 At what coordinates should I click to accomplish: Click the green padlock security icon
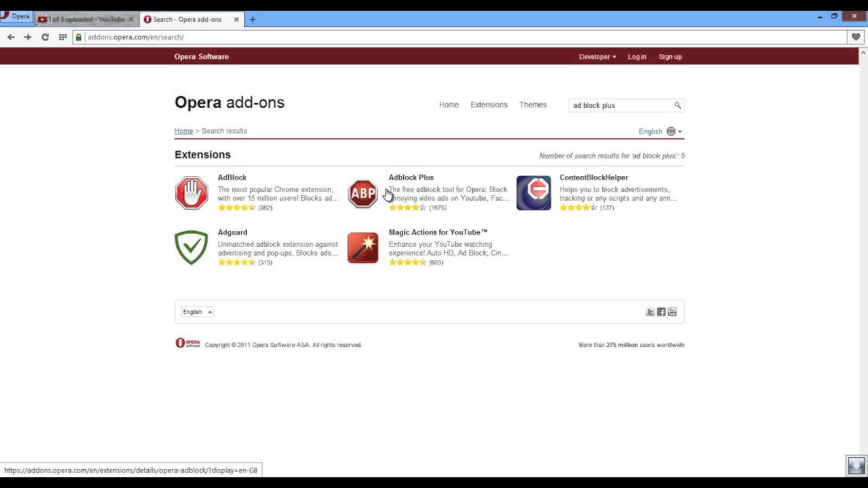tap(79, 37)
